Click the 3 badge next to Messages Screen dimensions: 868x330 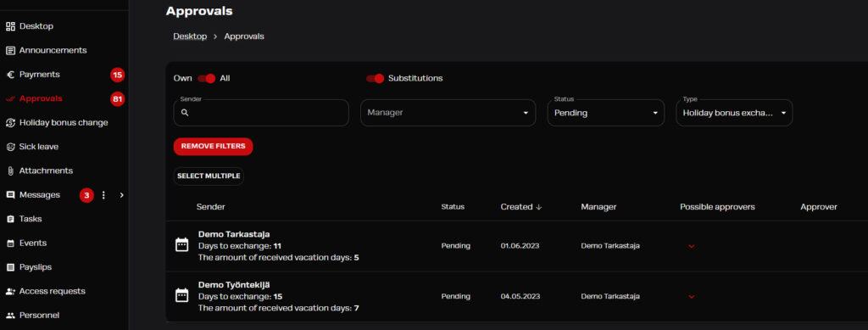coord(86,195)
